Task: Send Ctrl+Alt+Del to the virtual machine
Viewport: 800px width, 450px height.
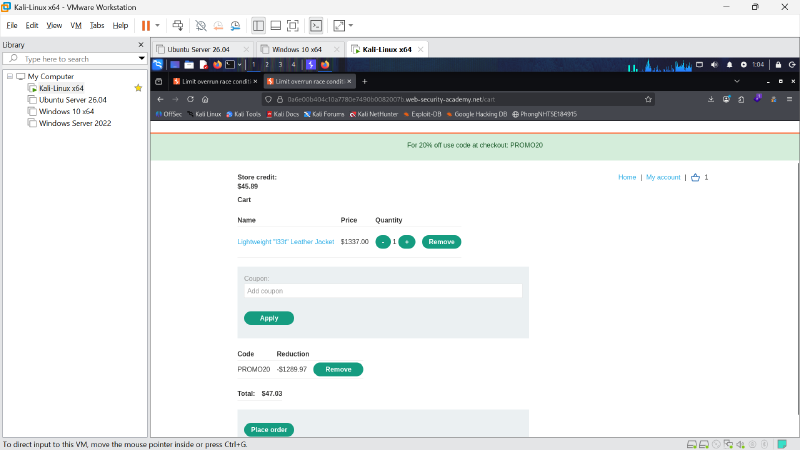Action: click(x=178, y=26)
